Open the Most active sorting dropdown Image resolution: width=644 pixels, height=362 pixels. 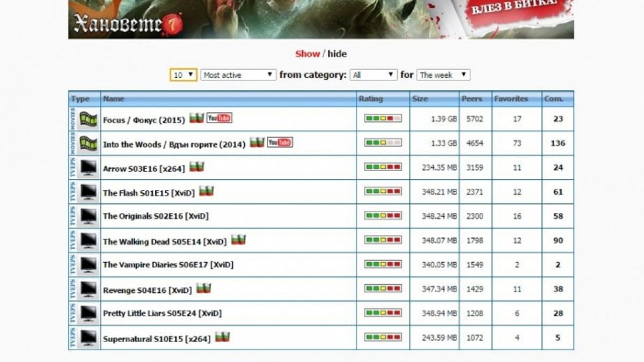click(238, 75)
